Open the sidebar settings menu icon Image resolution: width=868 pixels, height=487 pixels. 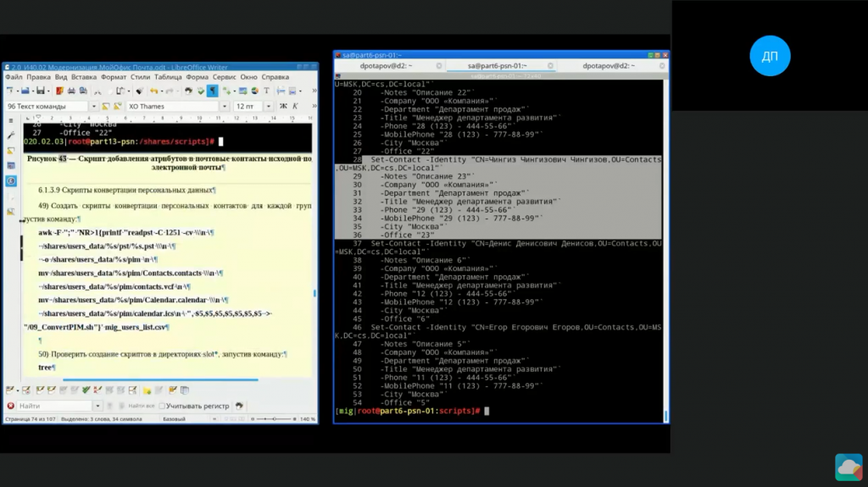coord(11,120)
